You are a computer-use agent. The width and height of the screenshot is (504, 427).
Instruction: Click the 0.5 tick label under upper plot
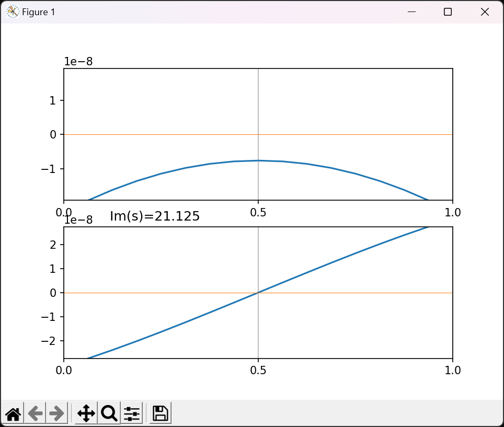coord(258,212)
